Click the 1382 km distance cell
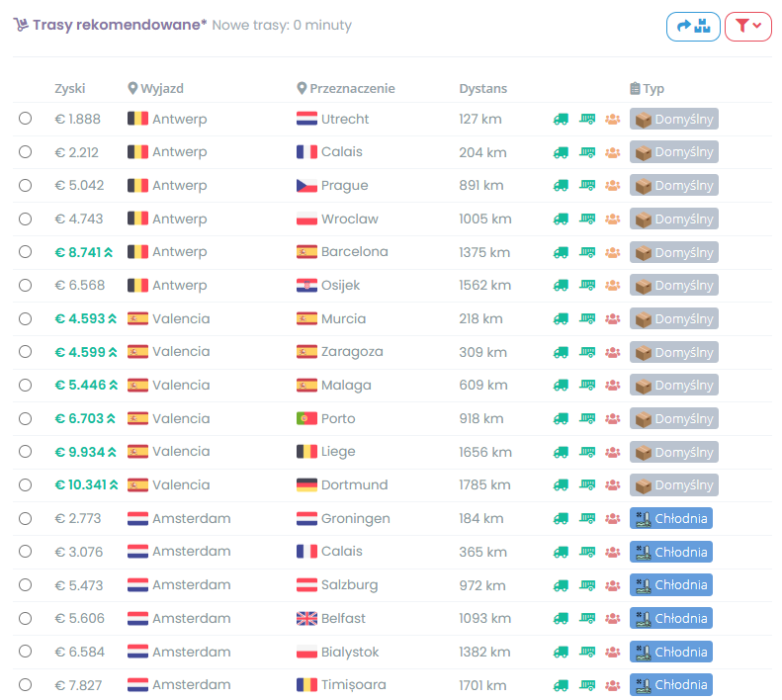This screenshot has height=700, width=782. click(x=484, y=652)
